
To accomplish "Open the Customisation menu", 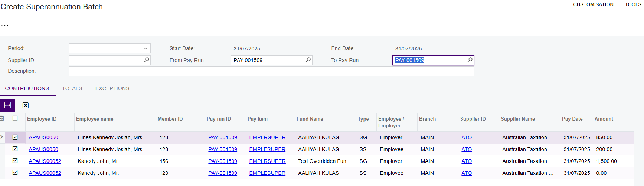I will coord(593,4).
